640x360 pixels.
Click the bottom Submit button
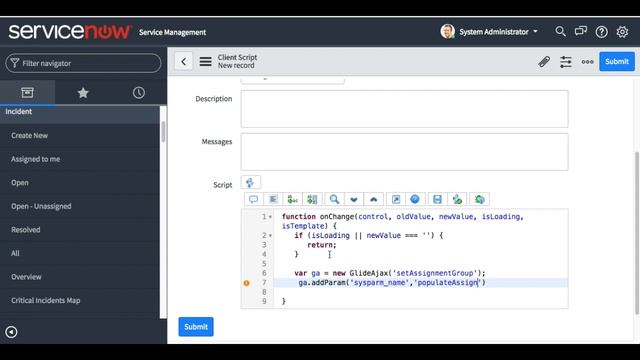[x=196, y=327]
